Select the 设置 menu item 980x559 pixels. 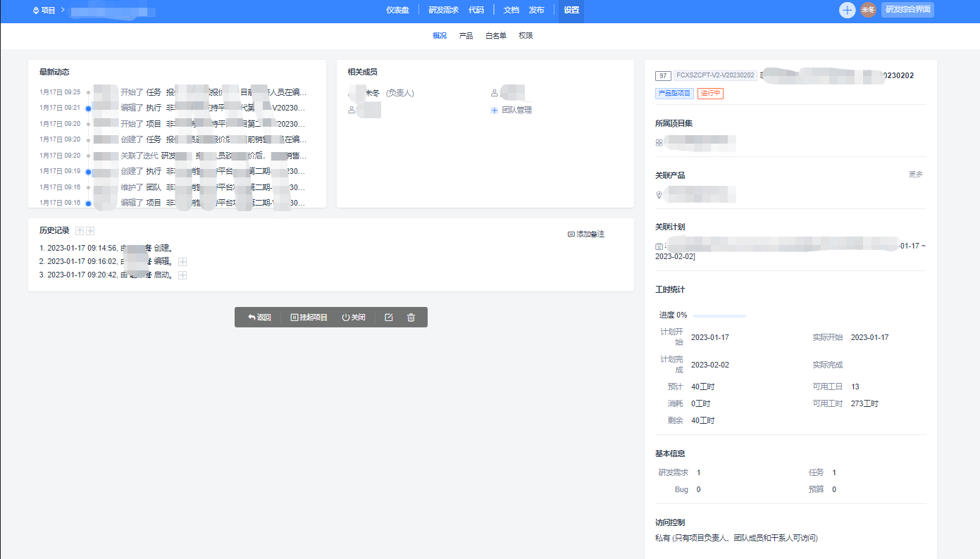(571, 11)
